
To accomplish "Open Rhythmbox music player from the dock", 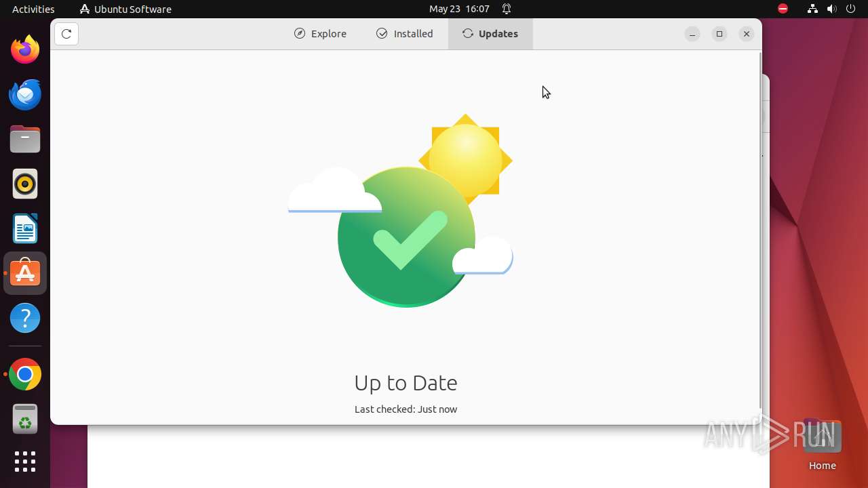I will pyautogui.click(x=25, y=184).
